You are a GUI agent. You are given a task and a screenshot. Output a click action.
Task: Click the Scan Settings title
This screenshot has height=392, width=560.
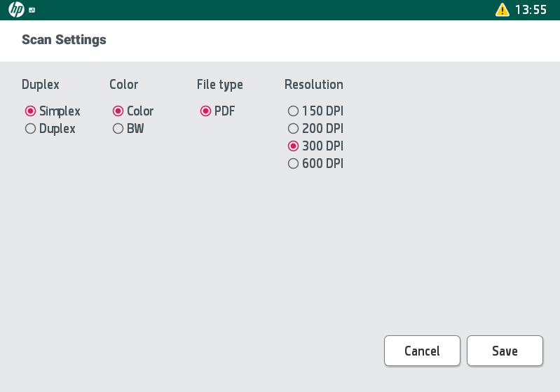pyautogui.click(x=64, y=40)
